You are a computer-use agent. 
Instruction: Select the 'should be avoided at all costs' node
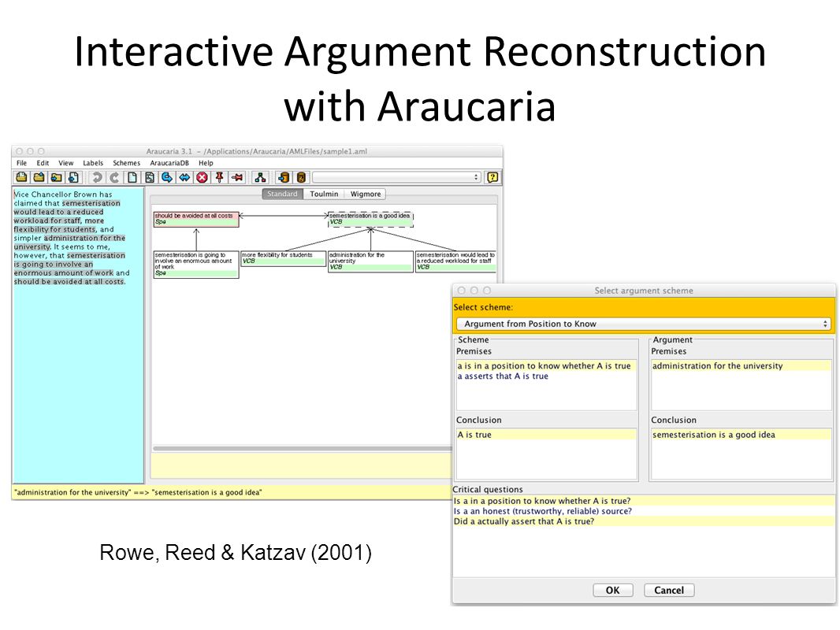pyautogui.click(x=196, y=220)
